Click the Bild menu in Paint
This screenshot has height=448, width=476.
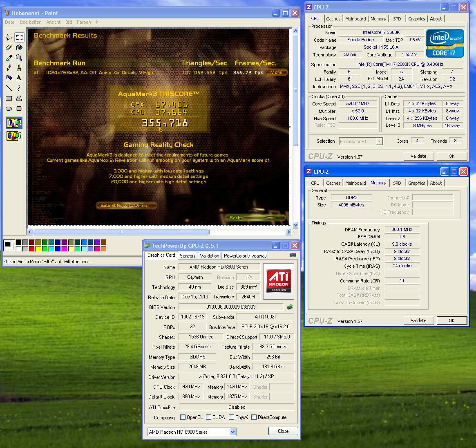(69, 22)
